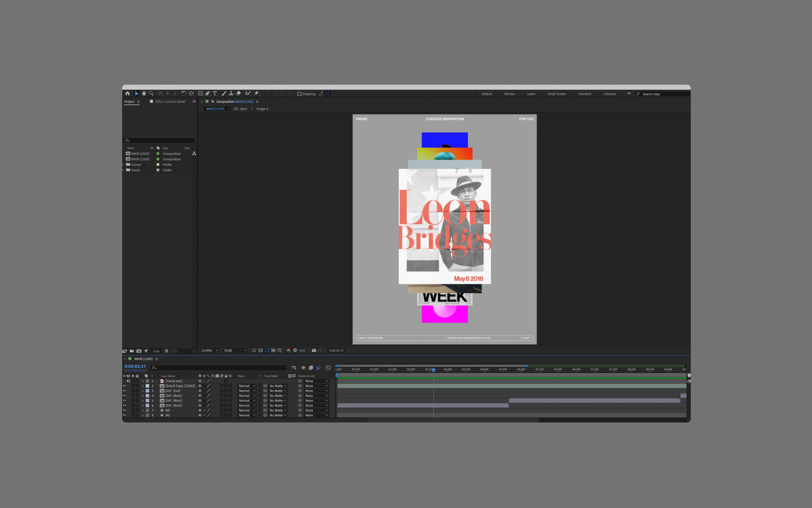Click the Project panel search field
This screenshot has height=508, width=812.
point(159,140)
